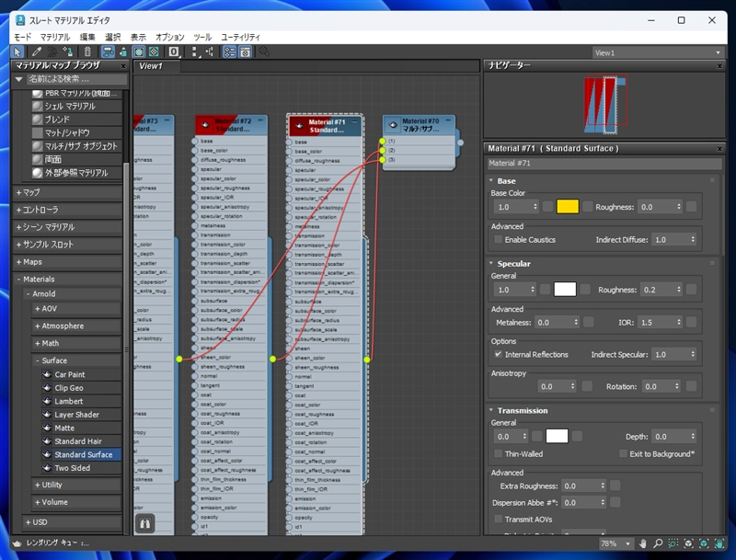The height and width of the screenshot is (560, 736).
Task: Collapse the Specular rollout
Action: click(491, 264)
